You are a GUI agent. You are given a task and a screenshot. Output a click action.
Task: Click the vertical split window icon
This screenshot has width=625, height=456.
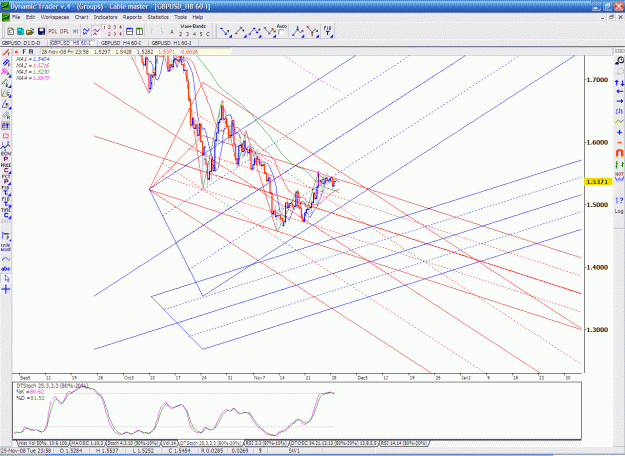140,31
